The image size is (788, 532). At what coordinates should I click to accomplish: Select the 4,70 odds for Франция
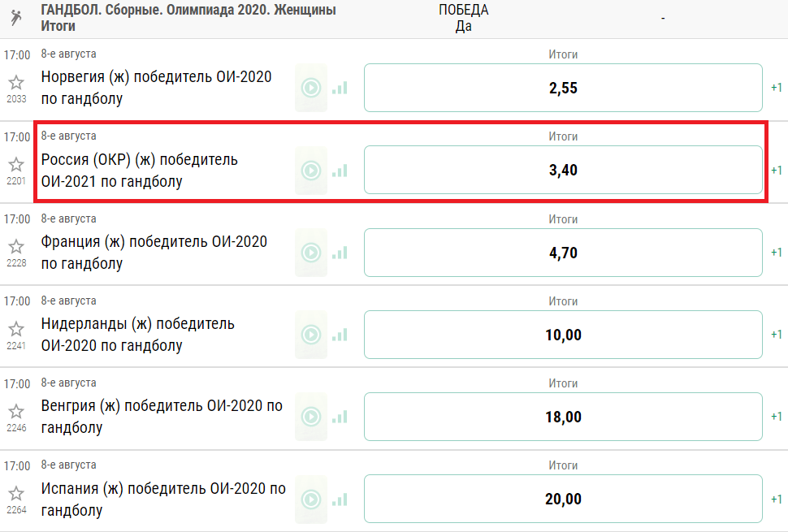[563, 252]
